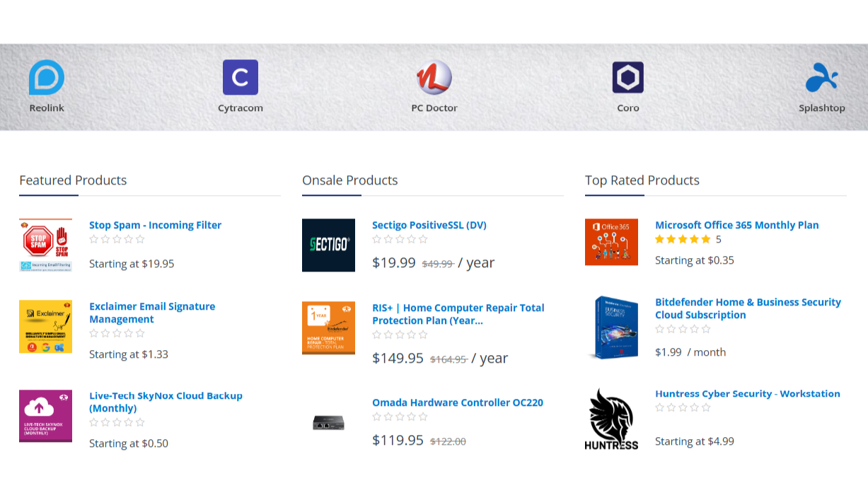Open Huntress Cyber Security - Workstation link
The height and width of the screenshot is (488, 868).
pyautogui.click(x=747, y=393)
